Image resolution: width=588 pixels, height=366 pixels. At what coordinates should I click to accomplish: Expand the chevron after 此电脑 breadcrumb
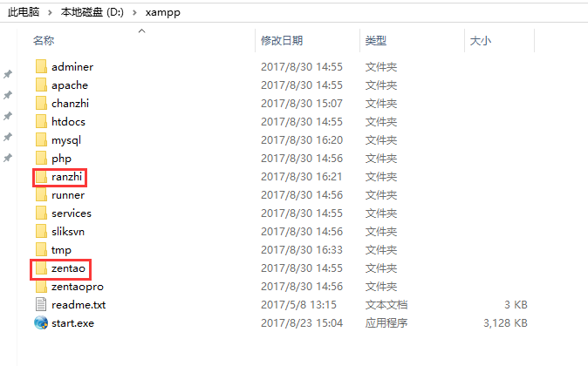point(50,13)
